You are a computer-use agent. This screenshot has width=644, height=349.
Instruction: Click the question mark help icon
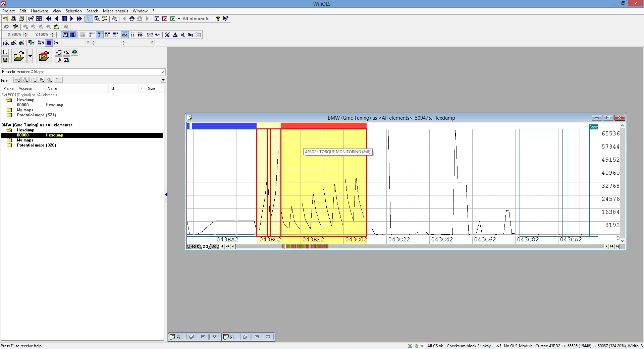[218, 19]
